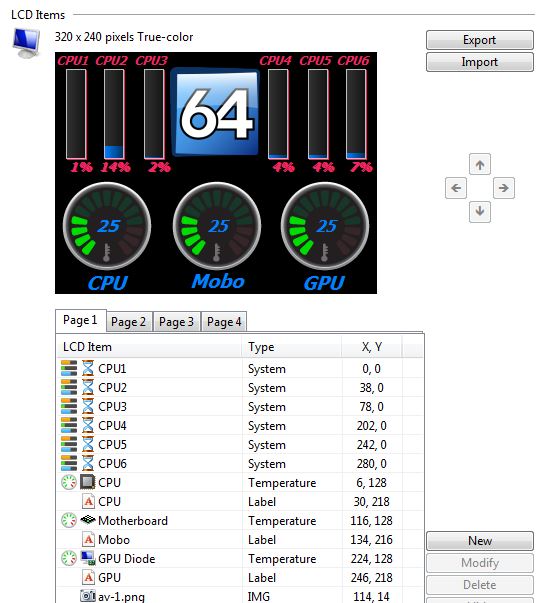Click the hourglass icon in CPU4 row
Screen dimensions: 548x603
[x=88, y=425]
